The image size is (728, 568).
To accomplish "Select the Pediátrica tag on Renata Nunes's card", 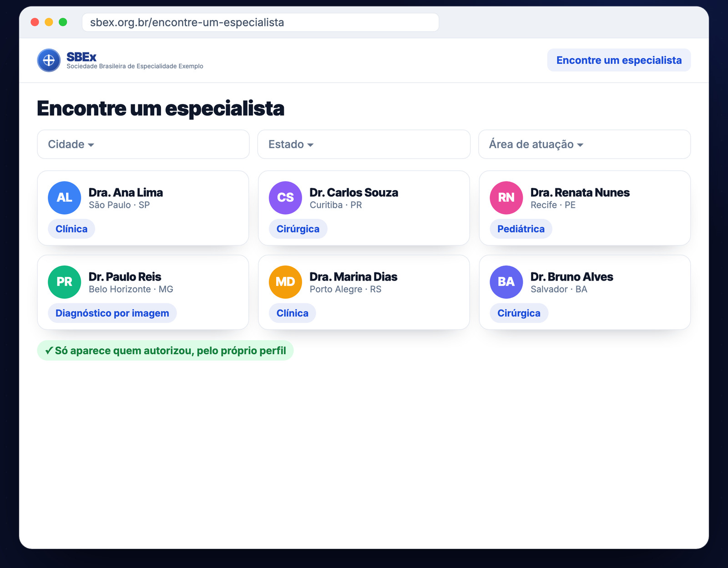I will [x=521, y=229].
